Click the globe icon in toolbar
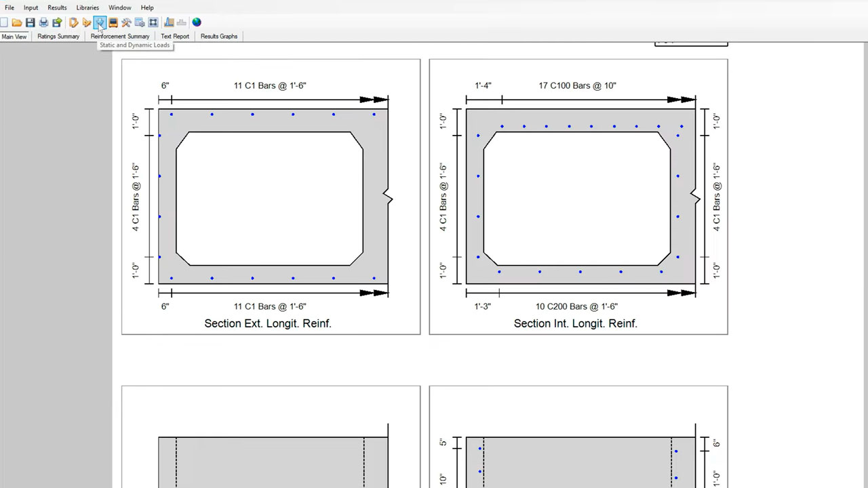This screenshot has height=488, width=868. 197,22
